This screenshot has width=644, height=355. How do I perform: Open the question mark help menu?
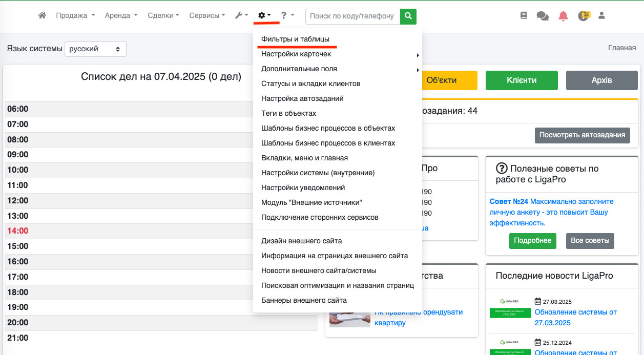[x=287, y=16]
